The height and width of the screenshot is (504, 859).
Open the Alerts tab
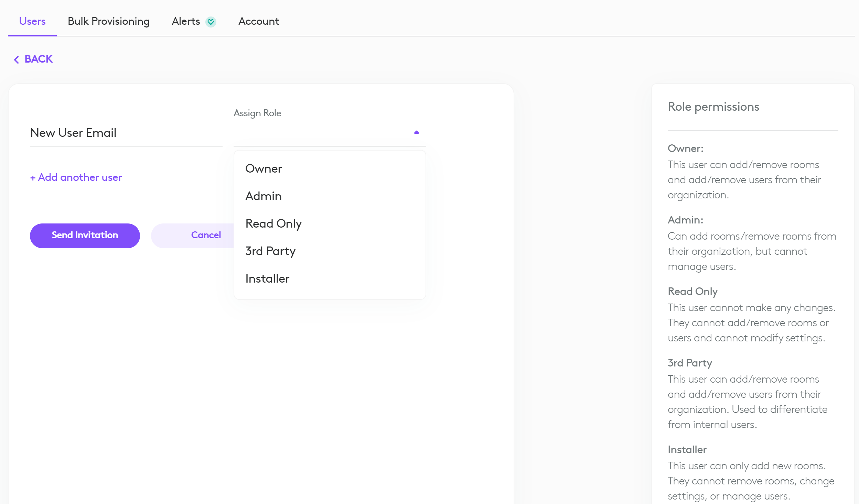(186, 21)
